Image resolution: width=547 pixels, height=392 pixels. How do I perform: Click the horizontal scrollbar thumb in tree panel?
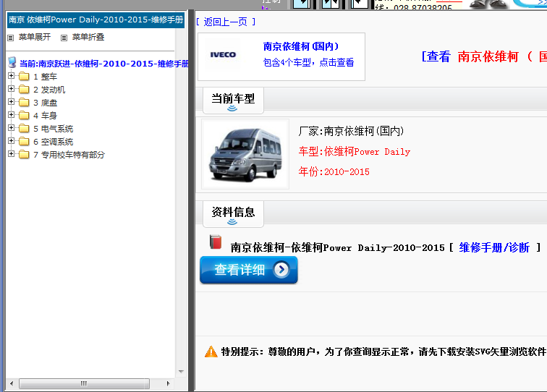(x=84, y=383)
